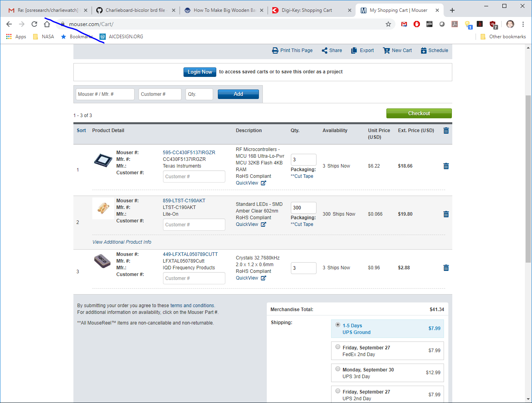The height and width of the screenshot is (403, 532).
Task: Open the NASA bookmark folder
Action: point(43,37)
